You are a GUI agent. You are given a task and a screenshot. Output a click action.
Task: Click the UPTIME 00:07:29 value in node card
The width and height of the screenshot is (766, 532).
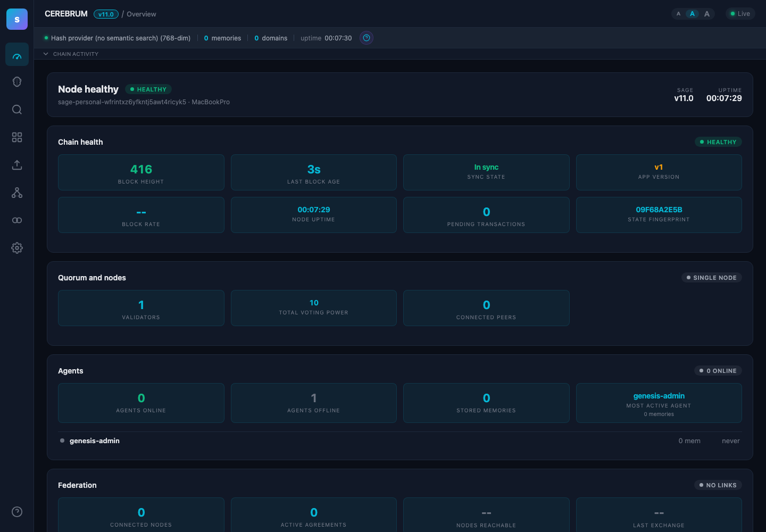click(x=724, y=98)
